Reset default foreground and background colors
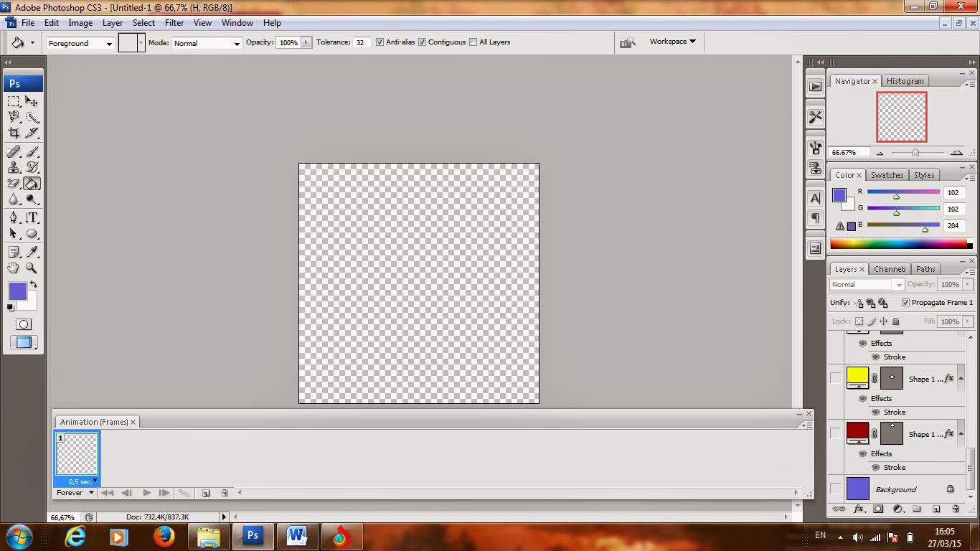Image resolution: width=980 pixels, height=551 pixels. click(11, 308)
